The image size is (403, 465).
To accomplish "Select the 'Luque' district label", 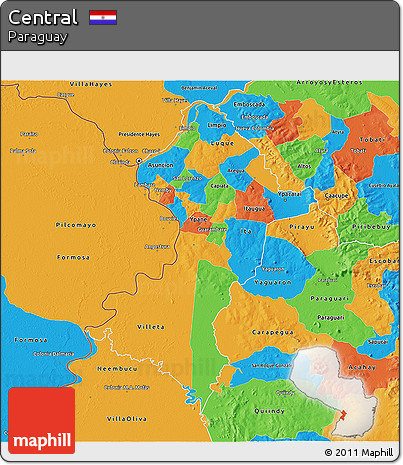I will coord(222,143).
